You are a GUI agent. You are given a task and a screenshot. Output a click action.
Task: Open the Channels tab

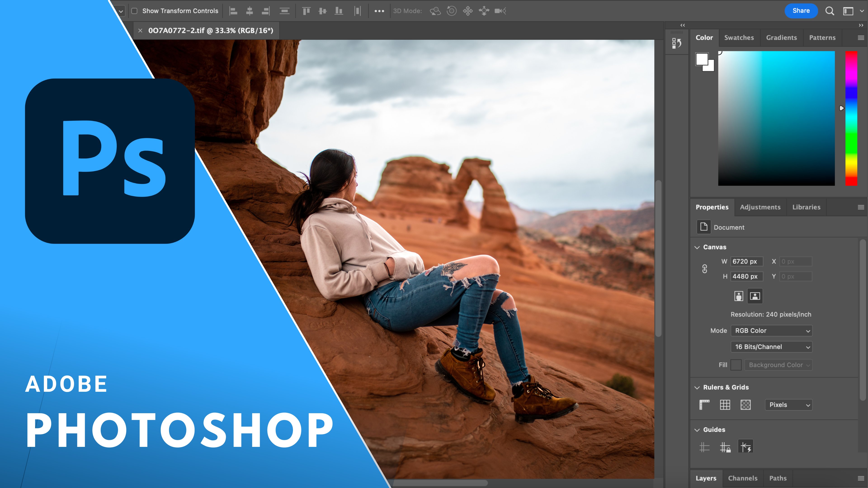(x=743, y=478)
